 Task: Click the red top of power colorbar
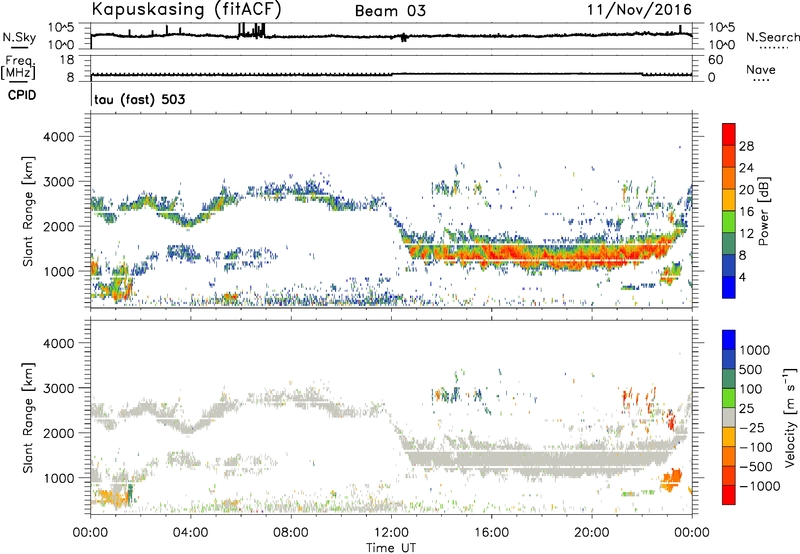point(729,134)
